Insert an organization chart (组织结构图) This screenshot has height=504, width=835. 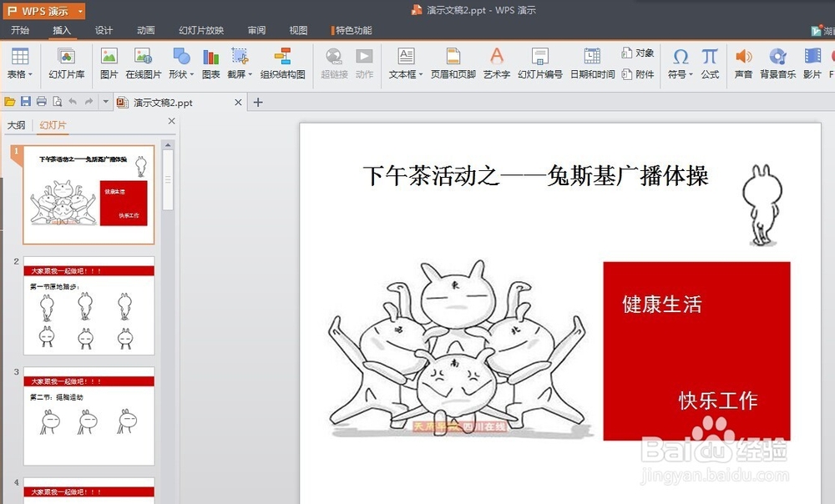(283, 63)
